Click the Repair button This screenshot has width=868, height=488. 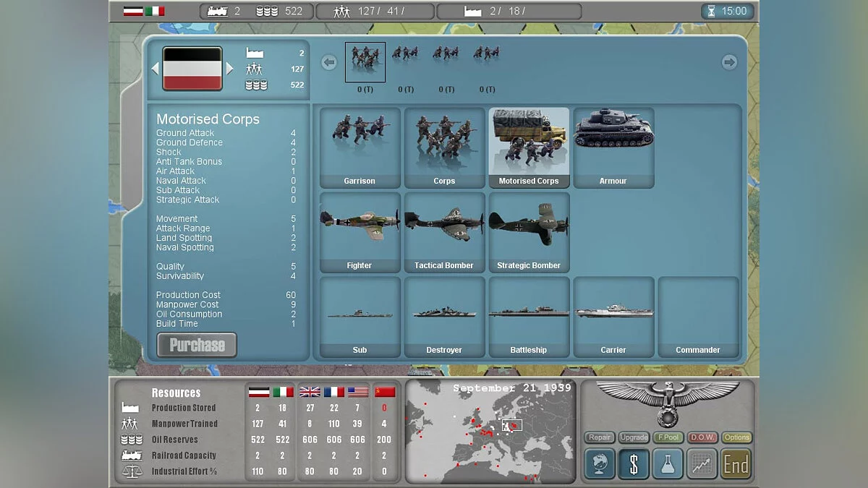point(600,437)
